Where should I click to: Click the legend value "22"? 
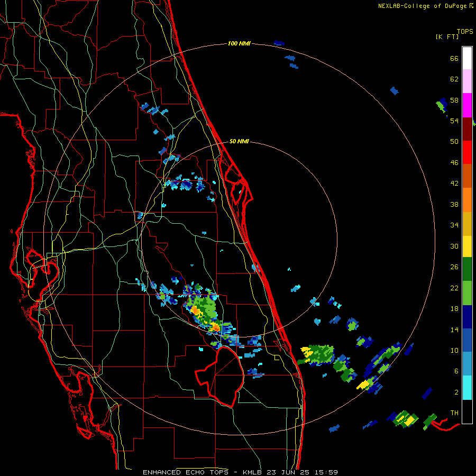click(x=454, y=288)
